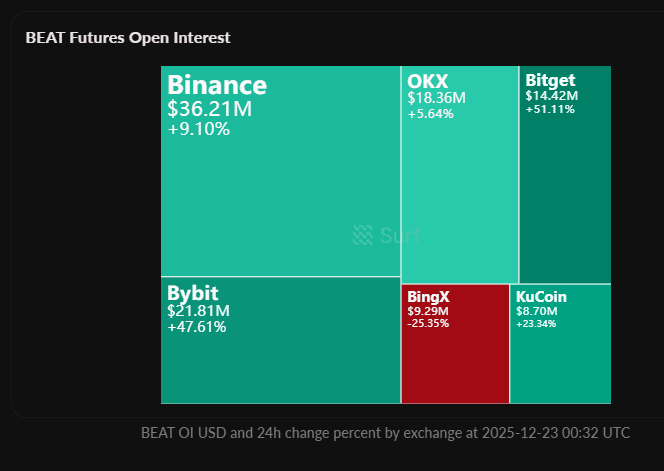Image resolution: width=664 pixels, height=471 pixels.
Task: Click Bitget's $14.42M open interest value
Action: point(552,96)
